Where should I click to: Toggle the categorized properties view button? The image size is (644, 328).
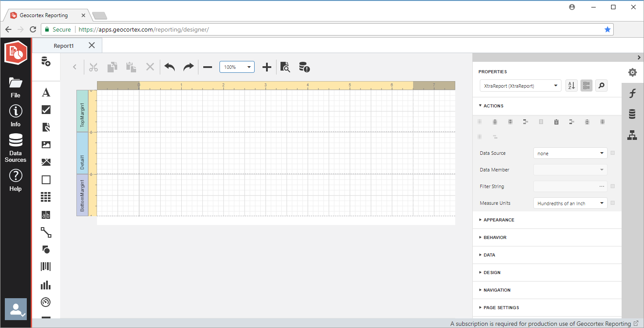[x=586, y=86]
